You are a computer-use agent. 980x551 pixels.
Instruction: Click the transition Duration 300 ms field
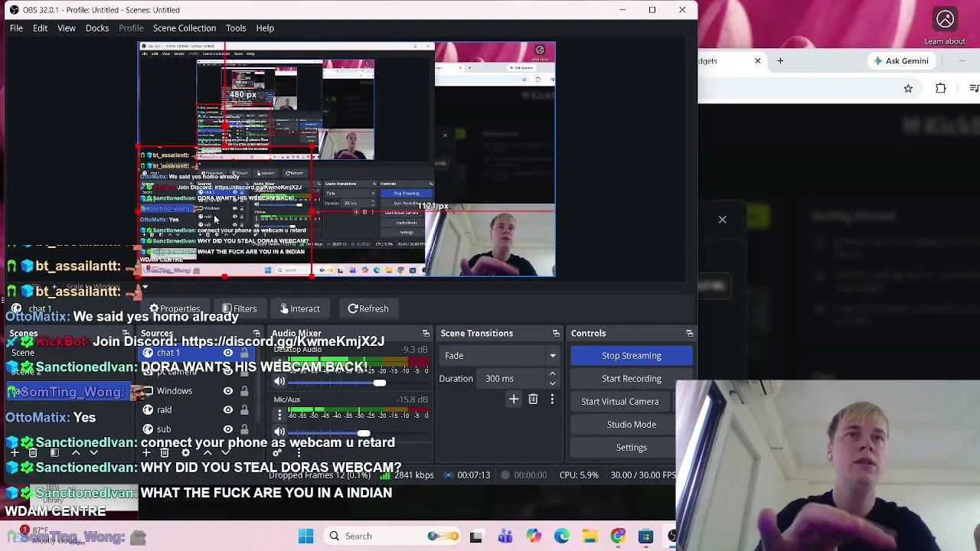[513, 379]
